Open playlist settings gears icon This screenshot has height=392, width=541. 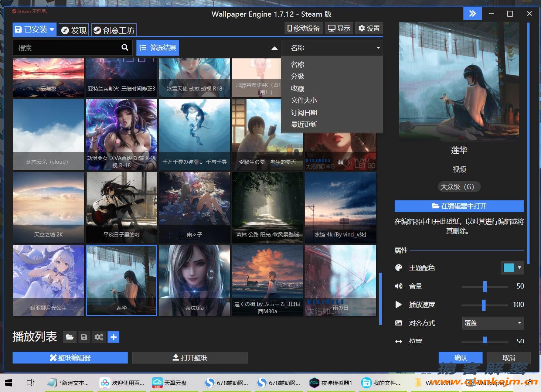pyautogui.click(x=99, y=337)
